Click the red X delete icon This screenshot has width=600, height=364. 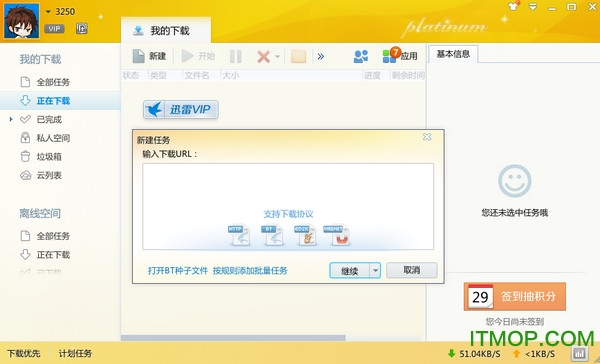[x=263, y=57]
